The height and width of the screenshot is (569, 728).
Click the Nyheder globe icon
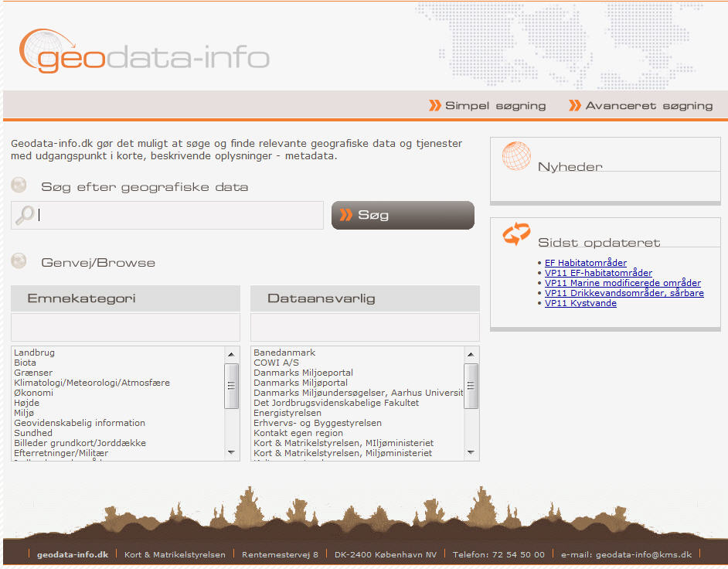click(x=516, y=156)
